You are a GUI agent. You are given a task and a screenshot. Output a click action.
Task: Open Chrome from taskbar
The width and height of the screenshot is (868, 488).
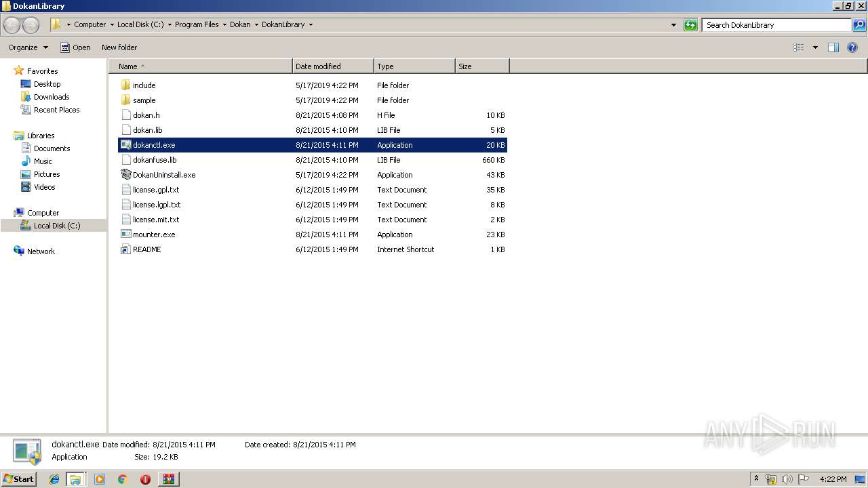[122, 479]
